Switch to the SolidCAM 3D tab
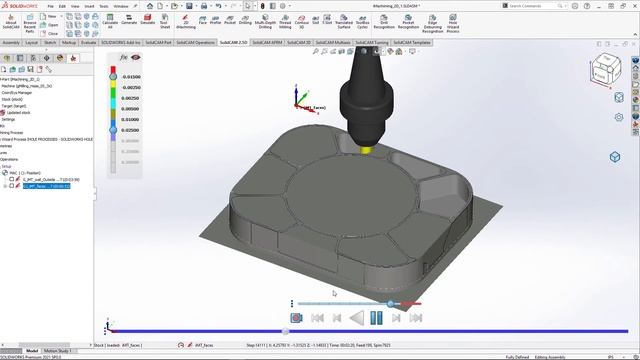 point(299,42)
